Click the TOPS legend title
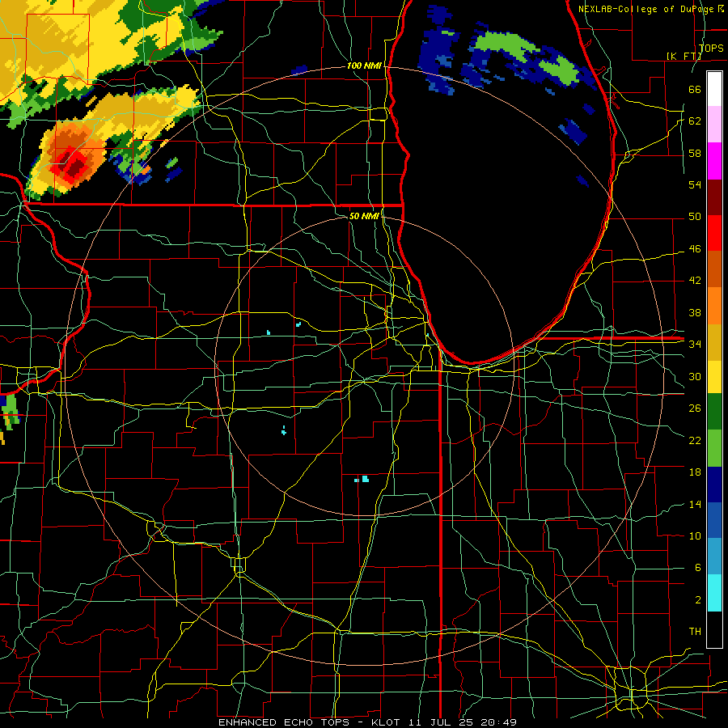Screen dimensions: 728x728 (711, 48)
